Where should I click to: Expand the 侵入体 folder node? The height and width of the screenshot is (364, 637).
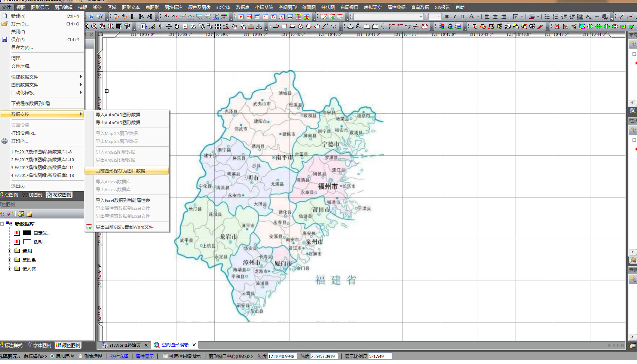click(10, 269)
